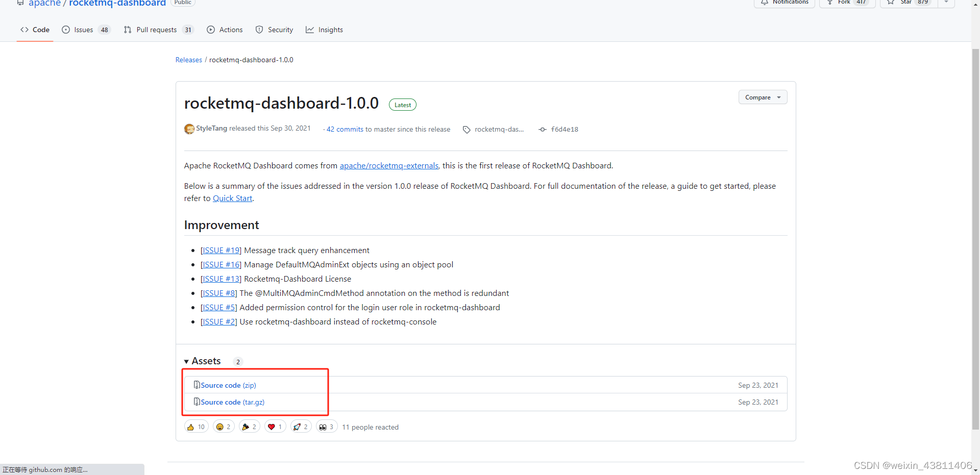The width and height of the screenshot is (980, 475).
Task: Star the repository
Action: (909, 2)
